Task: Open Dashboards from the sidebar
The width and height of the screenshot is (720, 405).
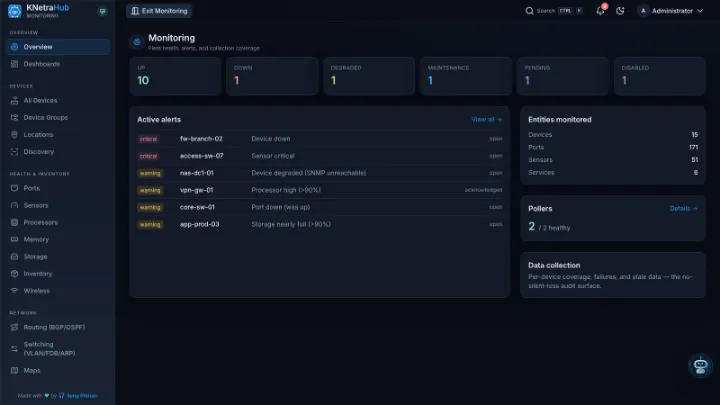Action: pos(58,64)
